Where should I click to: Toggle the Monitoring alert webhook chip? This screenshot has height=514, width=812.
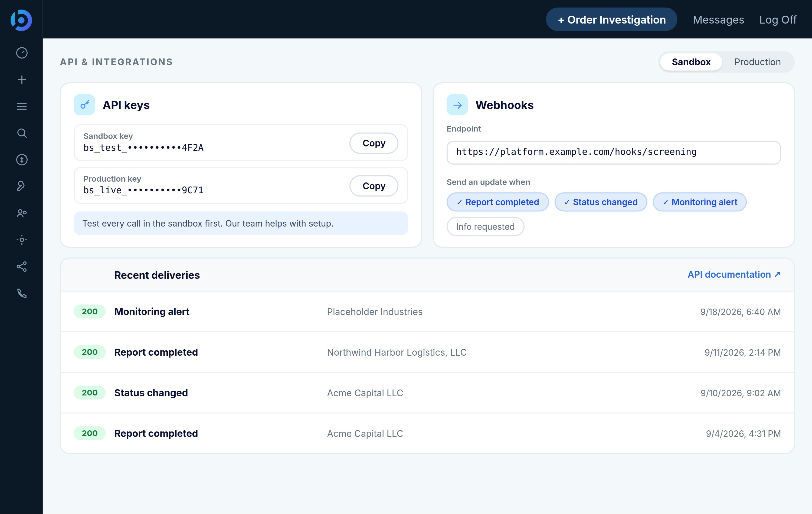(700, 202)
